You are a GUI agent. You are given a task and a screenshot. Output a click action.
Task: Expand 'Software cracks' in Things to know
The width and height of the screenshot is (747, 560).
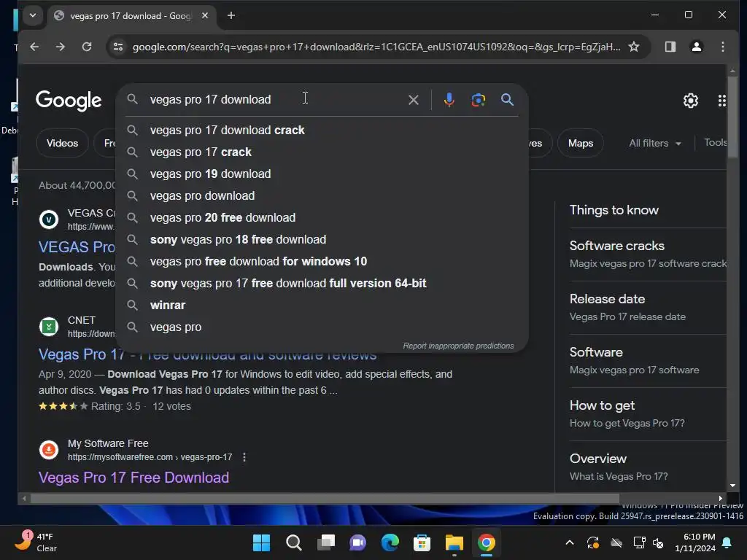(x=648, y=254)
